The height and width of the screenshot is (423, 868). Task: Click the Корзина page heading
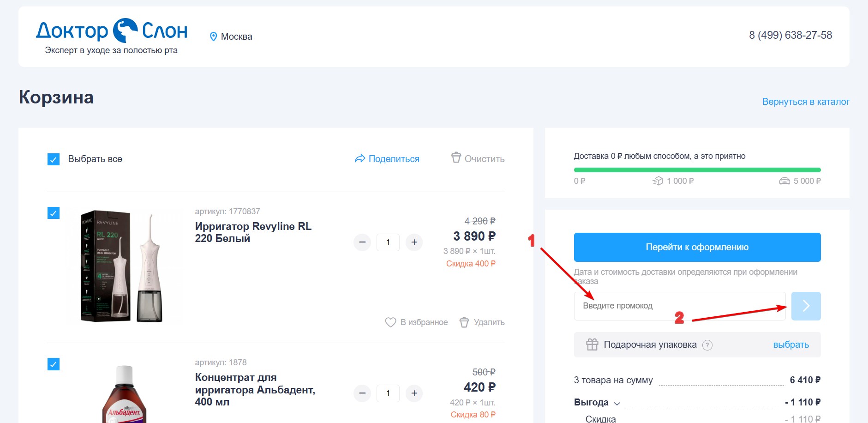click(56, 97)
